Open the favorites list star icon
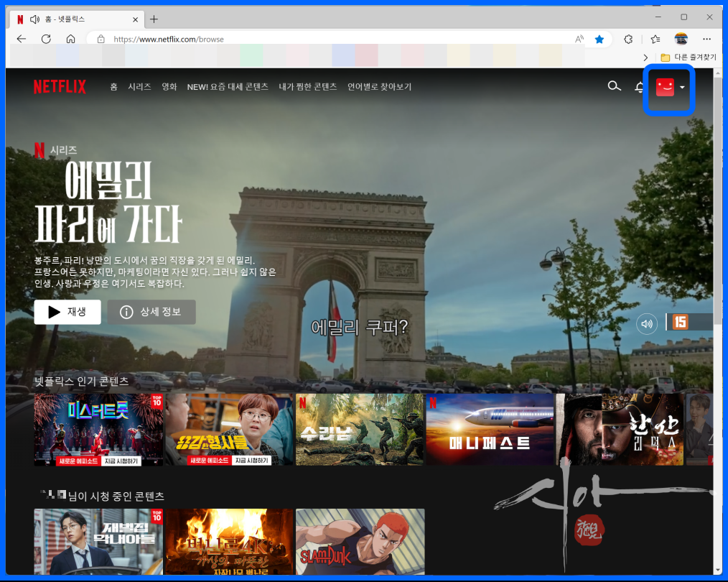Viewport: 728px width, 582px height. coord(655,39)
